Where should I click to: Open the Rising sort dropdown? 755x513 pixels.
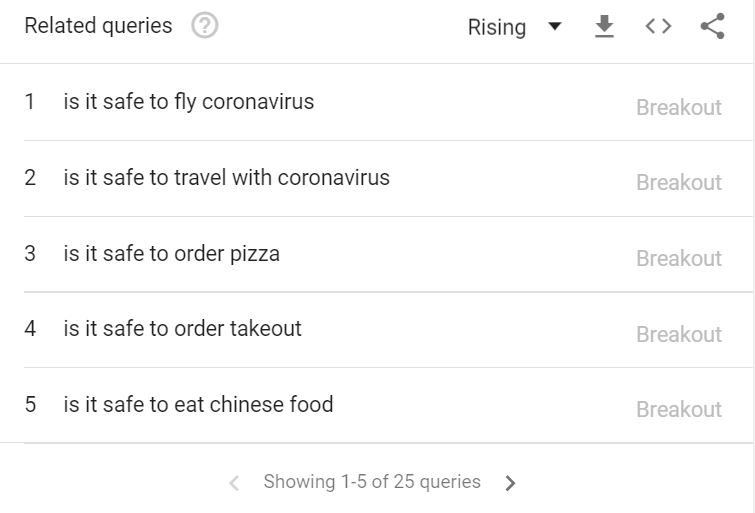click(x=497, y=27)
